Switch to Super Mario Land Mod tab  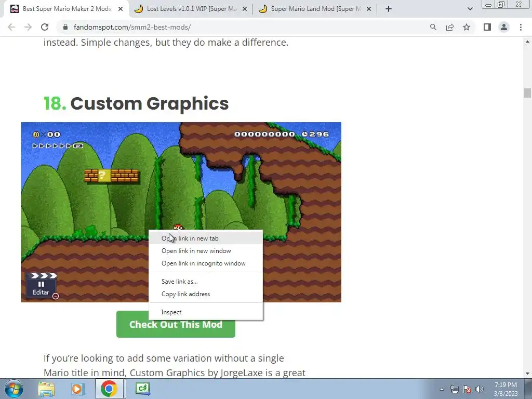(x=315, y=9)
